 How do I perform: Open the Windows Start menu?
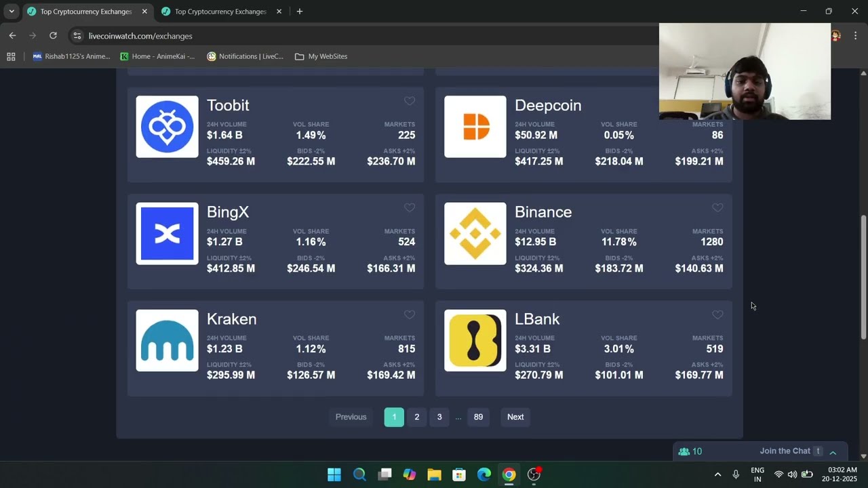pyautogui.click(x=334, y=474)
